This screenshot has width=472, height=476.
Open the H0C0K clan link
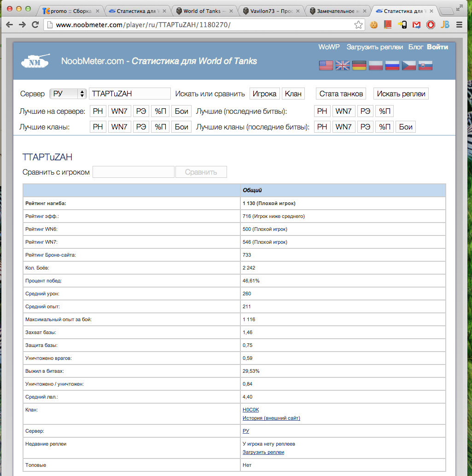pyautogui.click(x=251, y=410)
